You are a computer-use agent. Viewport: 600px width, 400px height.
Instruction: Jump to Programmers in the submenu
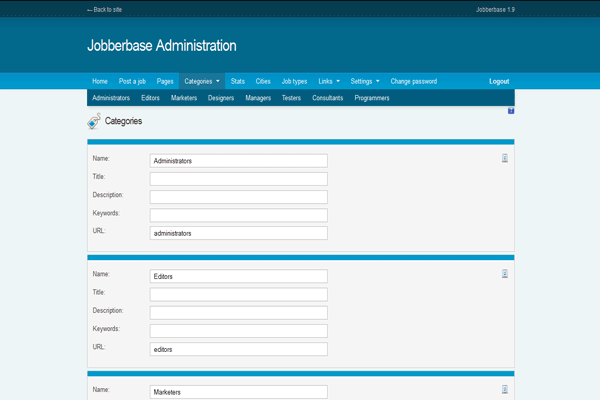(x=371, y=99)
